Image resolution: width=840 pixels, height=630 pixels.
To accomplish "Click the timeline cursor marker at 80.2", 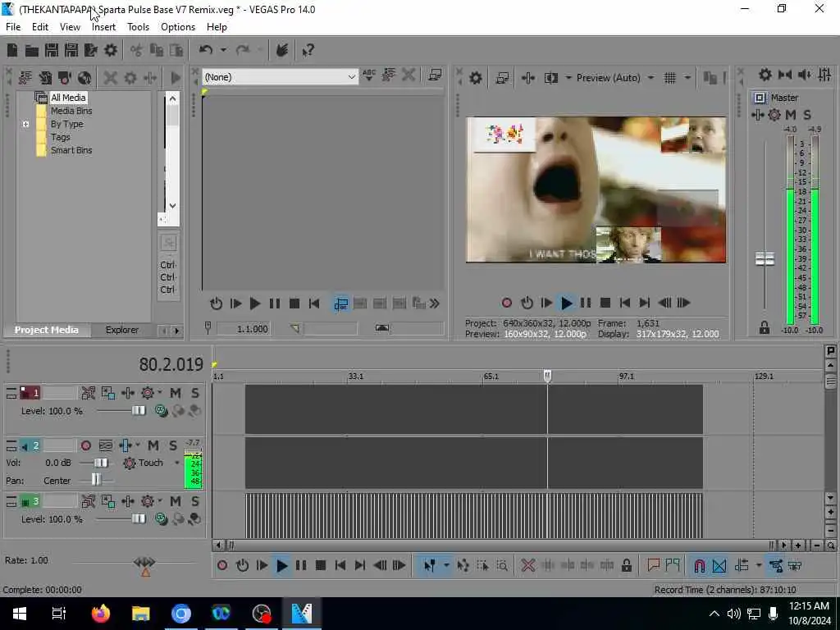I will click(547, 376).
